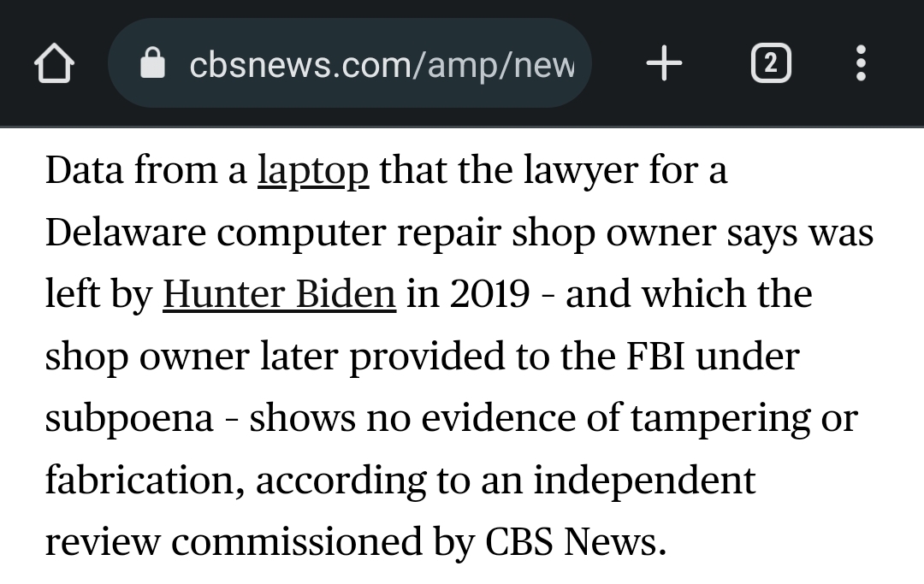This screenshot has width=924, height=584.
Task: Click "CBS News" at the paragraph end
Action: point(576,541)
